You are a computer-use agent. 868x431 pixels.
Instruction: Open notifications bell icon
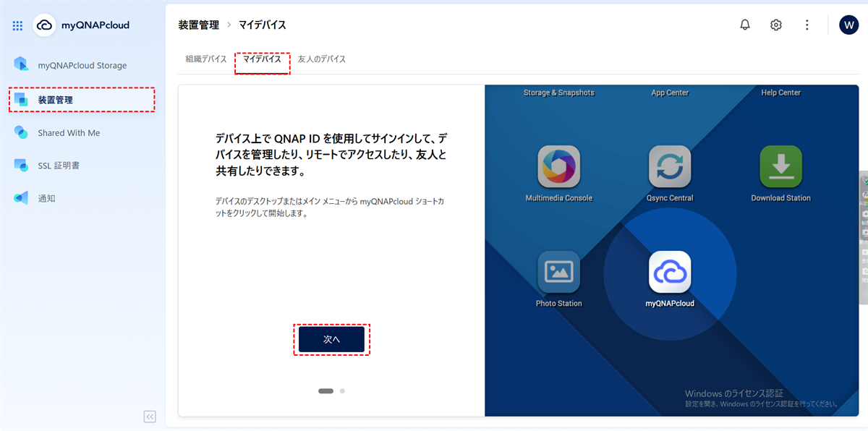[x=745, y=25]
